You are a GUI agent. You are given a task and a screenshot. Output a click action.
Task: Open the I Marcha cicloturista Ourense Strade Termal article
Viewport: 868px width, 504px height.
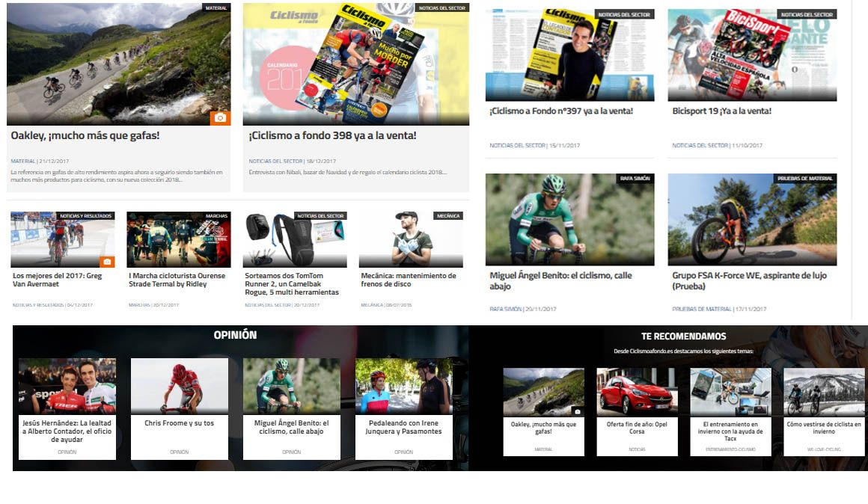coord(177,280)
